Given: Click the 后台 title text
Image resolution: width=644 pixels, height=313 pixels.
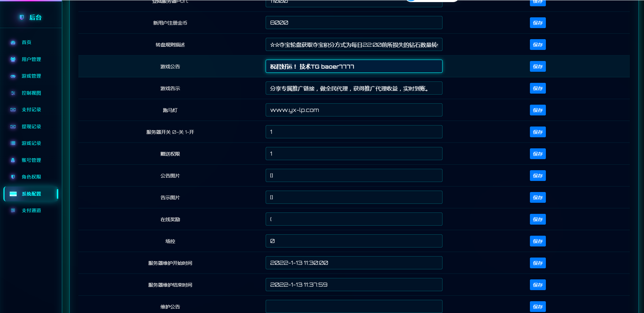Looking at the screenshot, I should click(35, 17).
